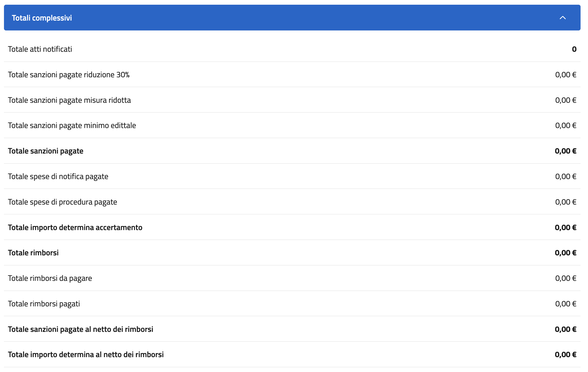The image size is (588, 372).
Task: Click the minimo edittale amount value
Action: point(566,125)
